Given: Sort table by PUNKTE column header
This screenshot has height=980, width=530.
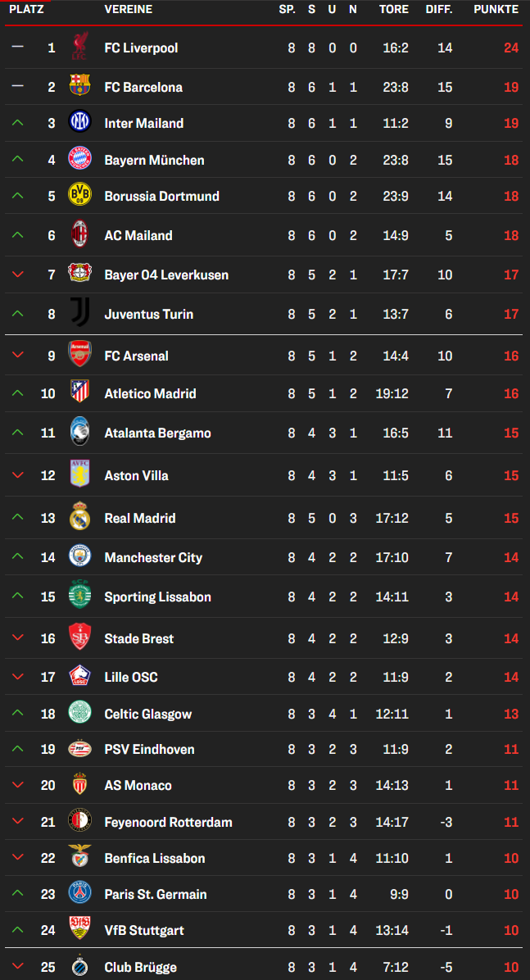Looking at the screenshot, I should coord(496,9).
